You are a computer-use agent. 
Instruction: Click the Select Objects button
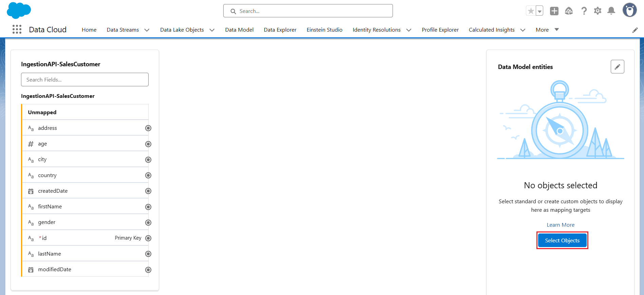click(x=562, y=241)
